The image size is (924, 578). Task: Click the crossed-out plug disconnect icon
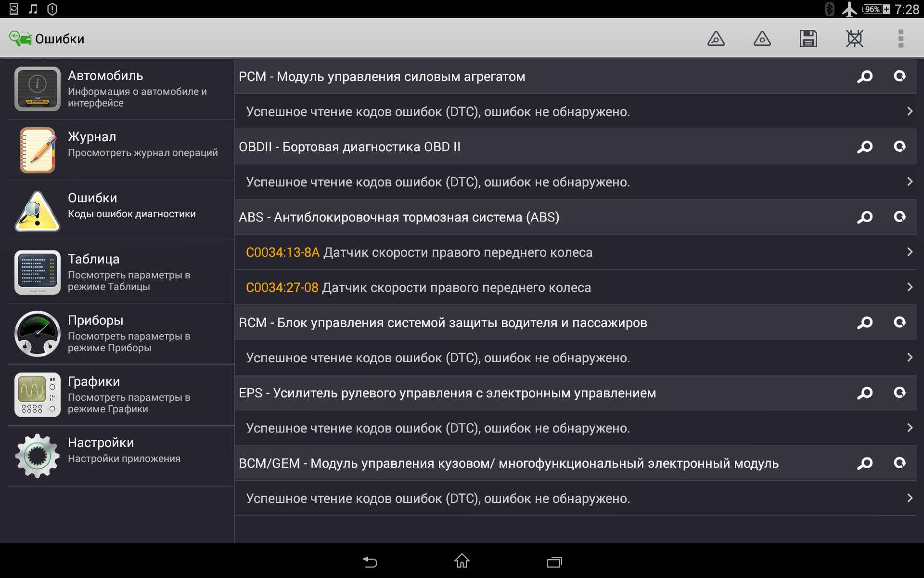coord(854,39)
